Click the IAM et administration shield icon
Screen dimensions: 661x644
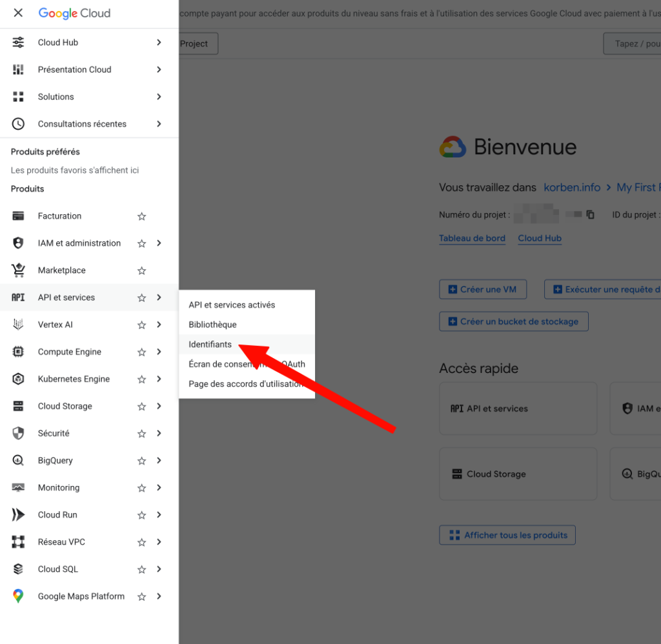pos(18,243)
